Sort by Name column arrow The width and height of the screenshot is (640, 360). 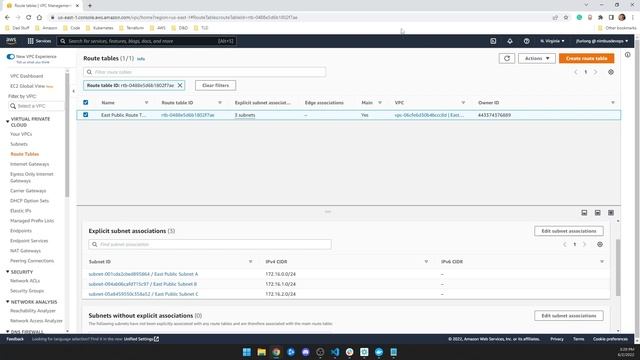click(147, 103)
